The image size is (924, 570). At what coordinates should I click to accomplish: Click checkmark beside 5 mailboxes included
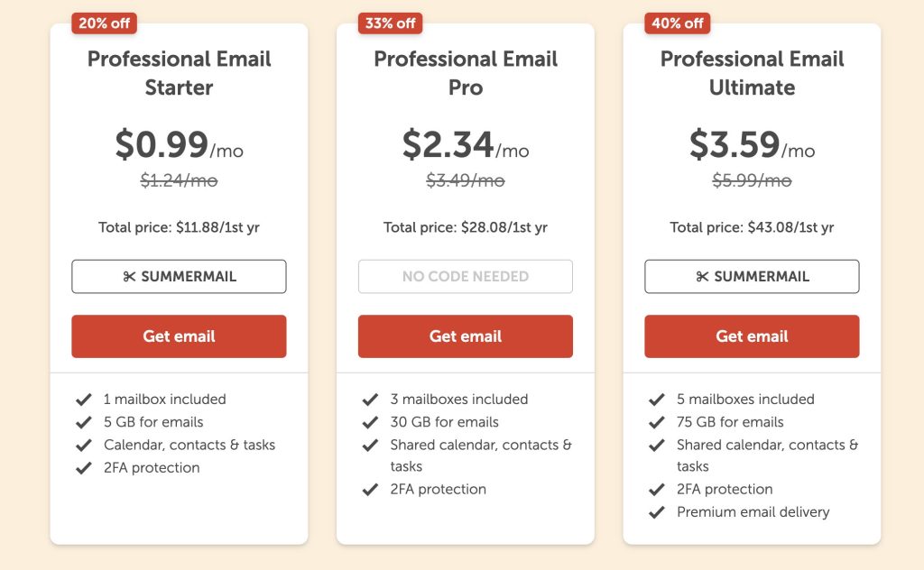(657, 400)
